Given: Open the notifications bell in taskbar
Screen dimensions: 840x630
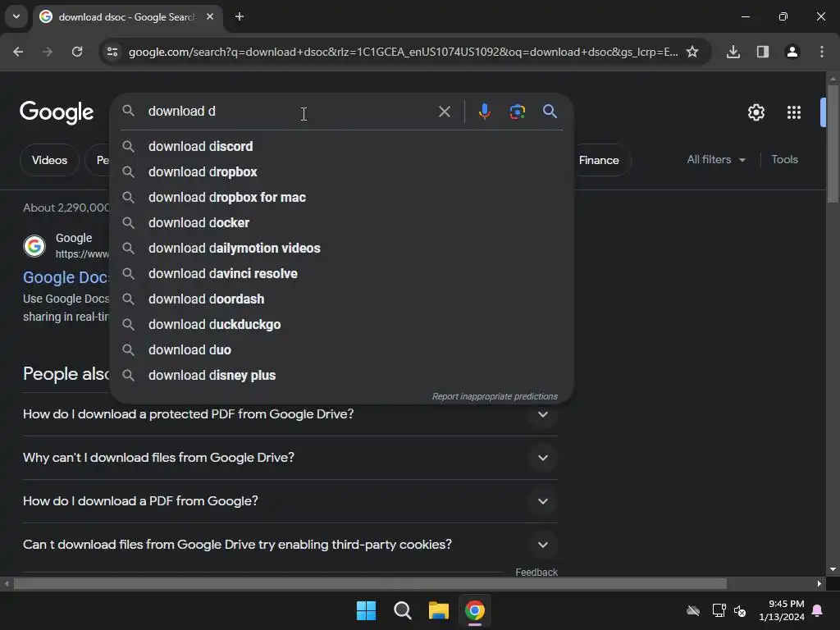Looking at the screenshot, I should (818, 610).
